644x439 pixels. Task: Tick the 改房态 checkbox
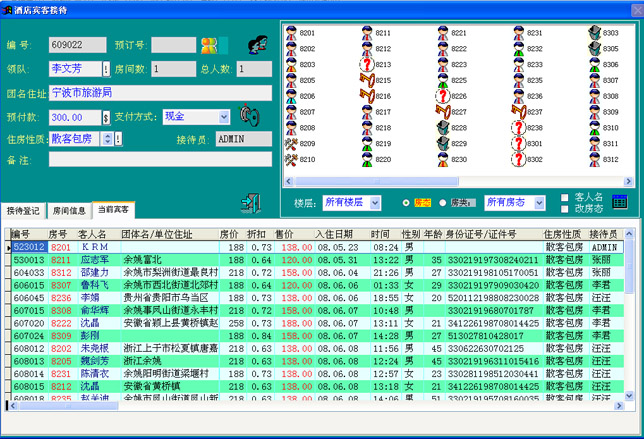pyautogui.click(x=565, y=208)
